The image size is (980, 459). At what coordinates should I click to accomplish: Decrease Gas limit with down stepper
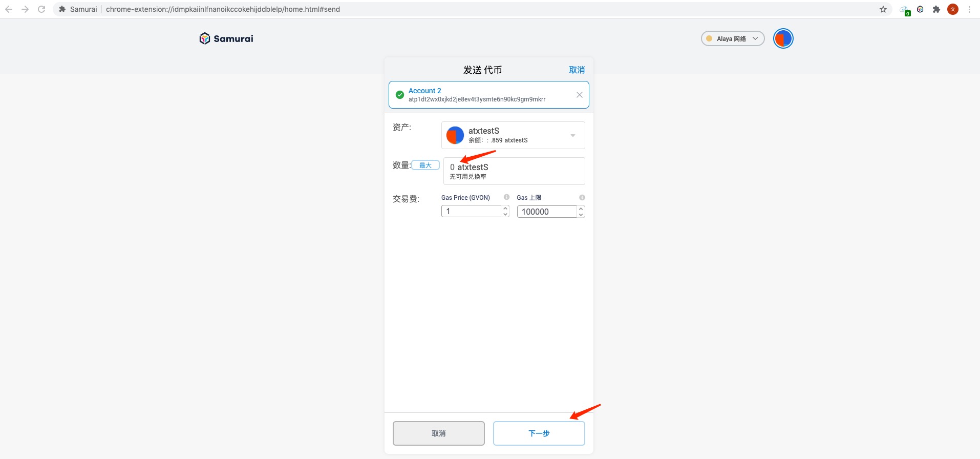click(581, 215)
